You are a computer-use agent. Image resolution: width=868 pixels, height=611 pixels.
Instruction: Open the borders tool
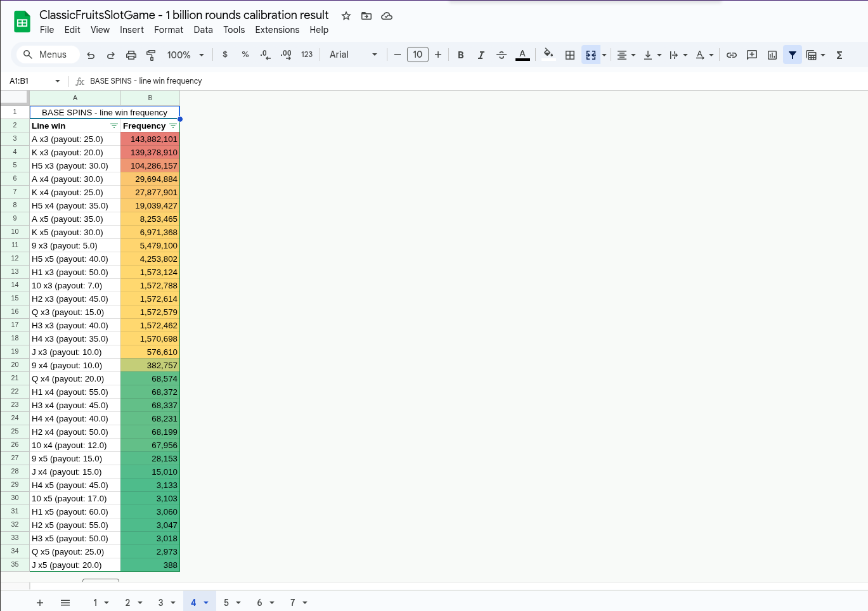click(570, 55)
